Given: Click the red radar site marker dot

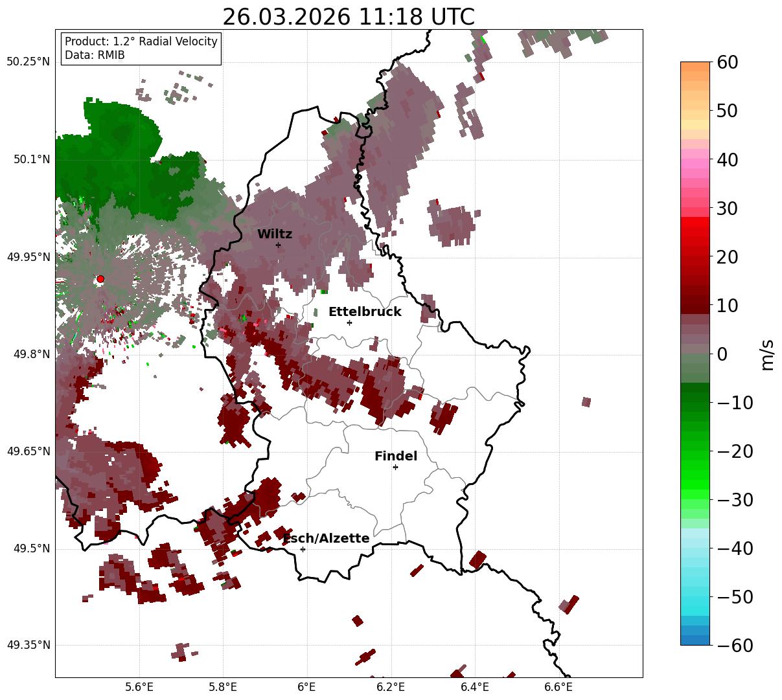Looking at the screenshot, I should [x=100, y=279].
